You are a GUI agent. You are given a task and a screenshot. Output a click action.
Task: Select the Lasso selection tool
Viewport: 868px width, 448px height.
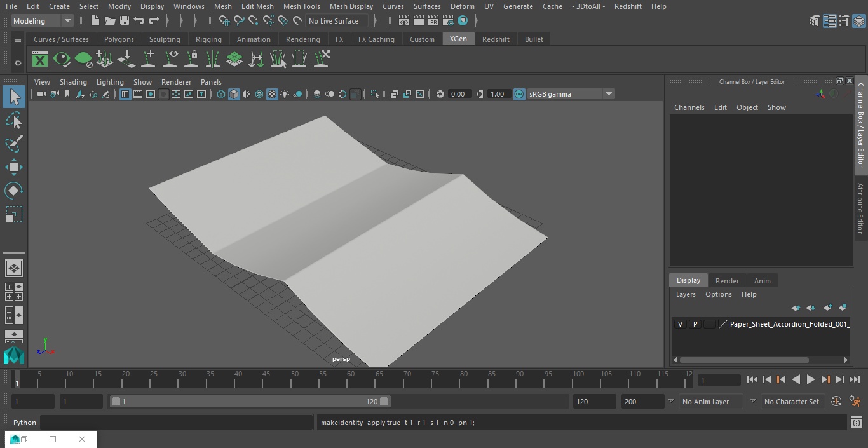[14, 120]
